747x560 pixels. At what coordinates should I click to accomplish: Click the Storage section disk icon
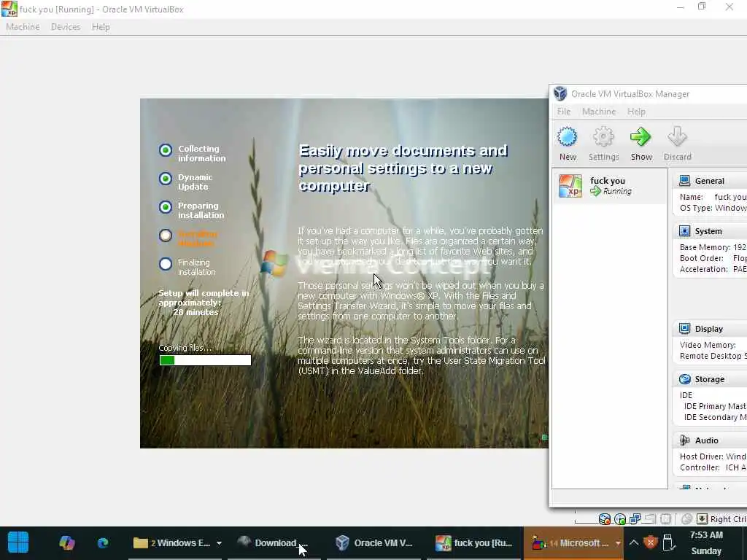pos(684,379)
